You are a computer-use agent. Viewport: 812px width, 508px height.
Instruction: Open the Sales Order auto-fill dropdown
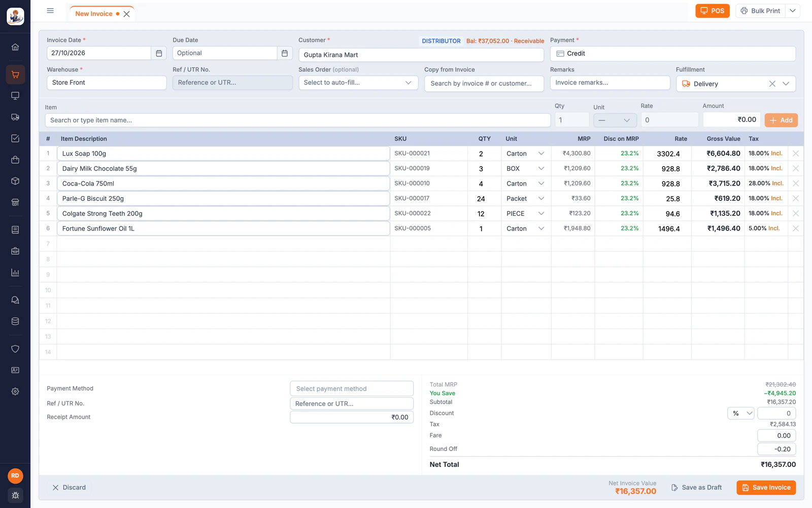tap(358, 83)
